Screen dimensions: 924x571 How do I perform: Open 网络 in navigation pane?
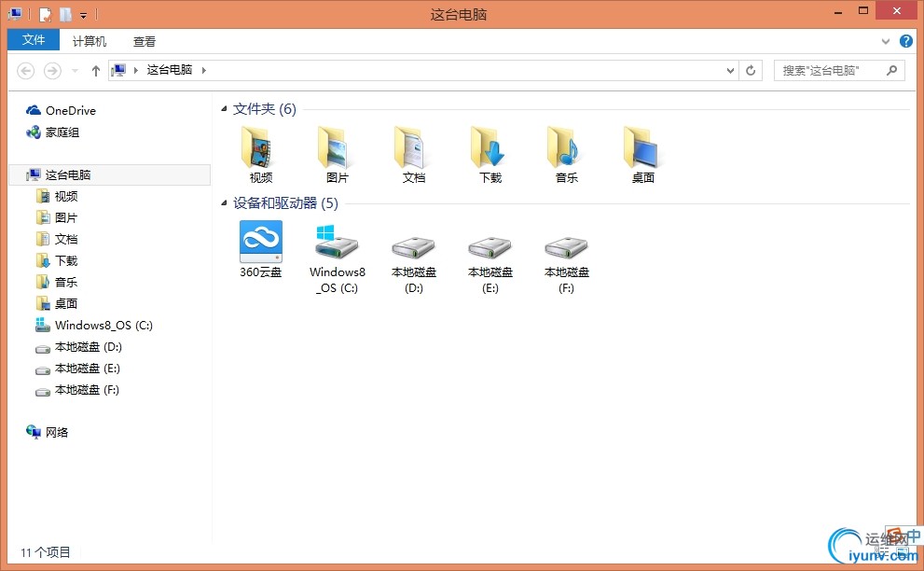tap(48, 432)
